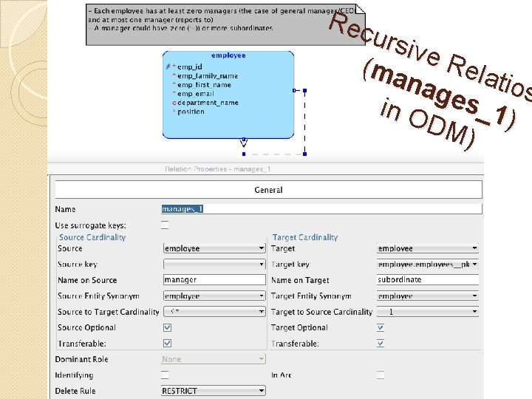This screenshot has height=399, width=532.
Task: Click the Name on Target field
Action: [428, 279]
